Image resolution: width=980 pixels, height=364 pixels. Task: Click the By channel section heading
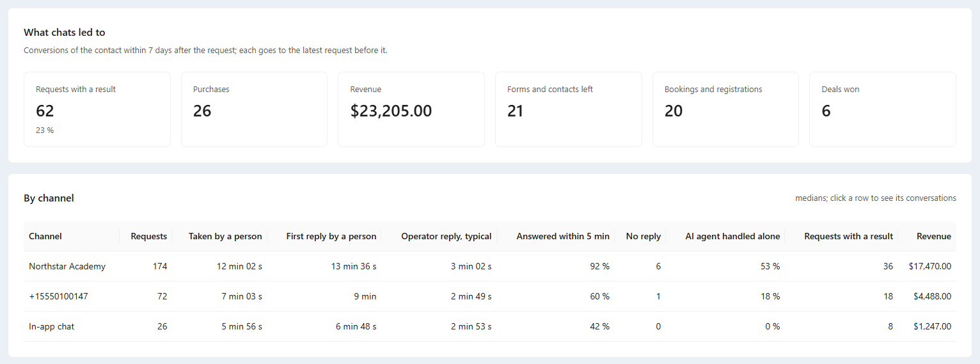(49, 198)
